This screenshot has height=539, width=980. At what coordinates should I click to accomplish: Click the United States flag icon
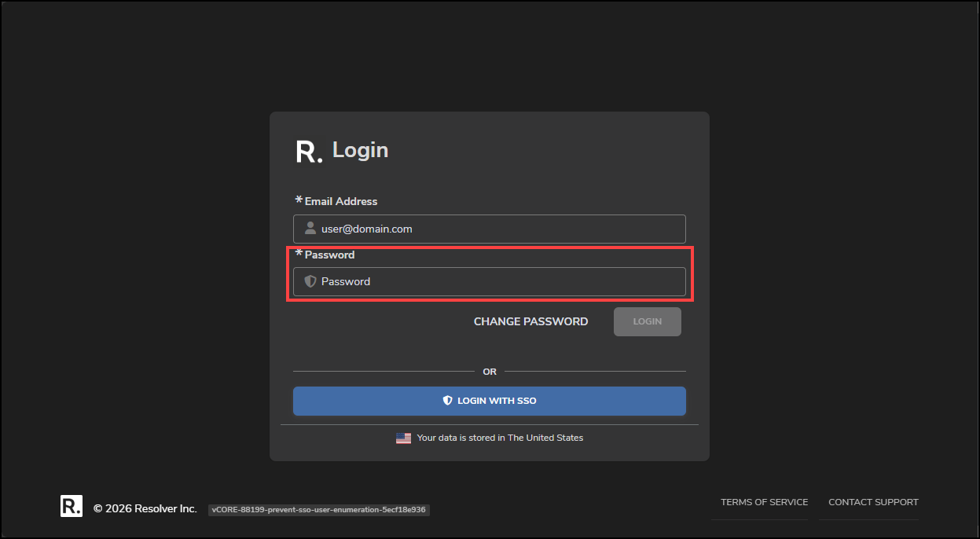(403, 438)
